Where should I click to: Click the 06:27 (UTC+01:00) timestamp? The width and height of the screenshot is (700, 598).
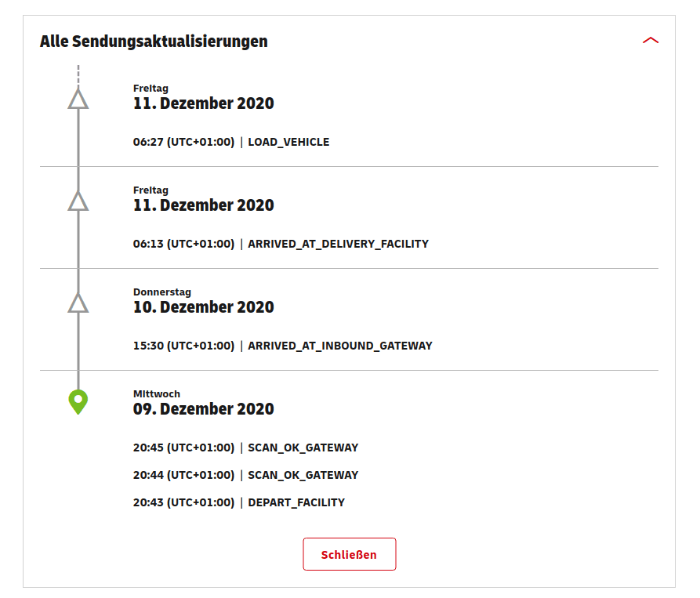183,142
